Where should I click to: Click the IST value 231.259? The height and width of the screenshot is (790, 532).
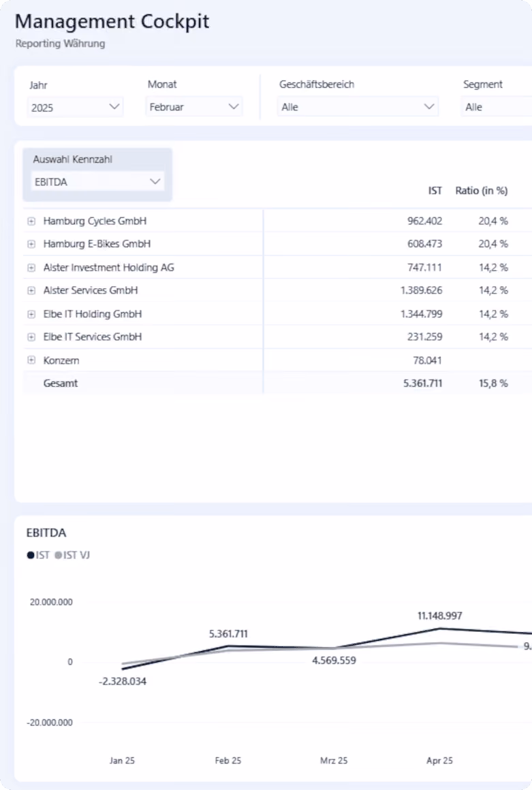pyautogui.click(x=424, y=336)
